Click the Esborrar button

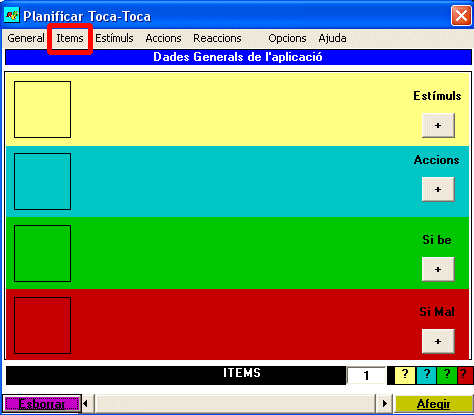(x=42, y=404)
